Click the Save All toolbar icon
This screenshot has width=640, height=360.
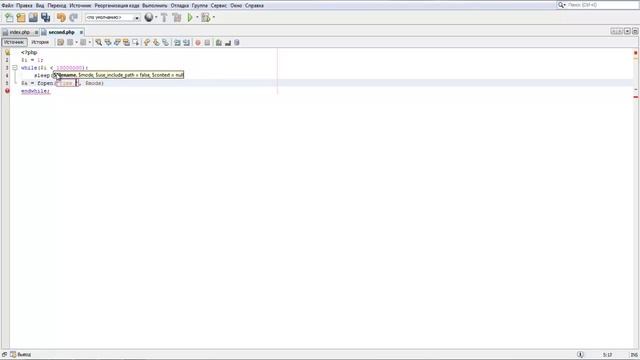tap(46, 18)
